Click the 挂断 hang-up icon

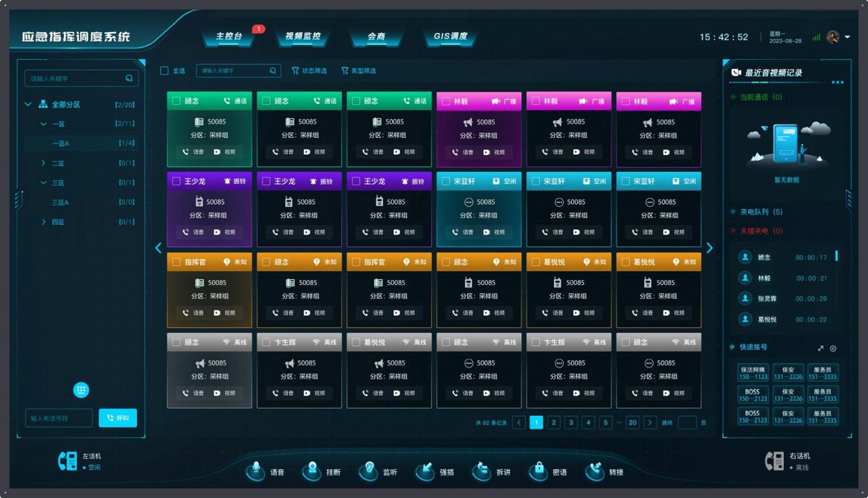313,471
